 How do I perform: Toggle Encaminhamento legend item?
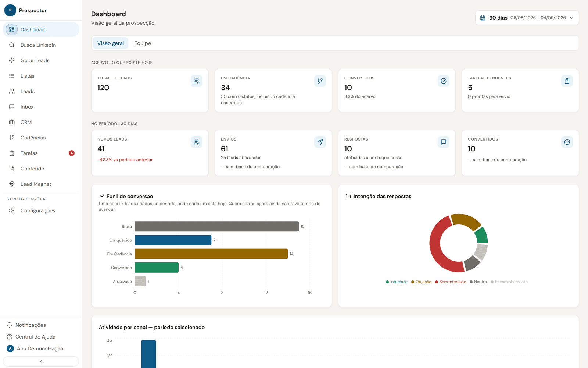509,282
